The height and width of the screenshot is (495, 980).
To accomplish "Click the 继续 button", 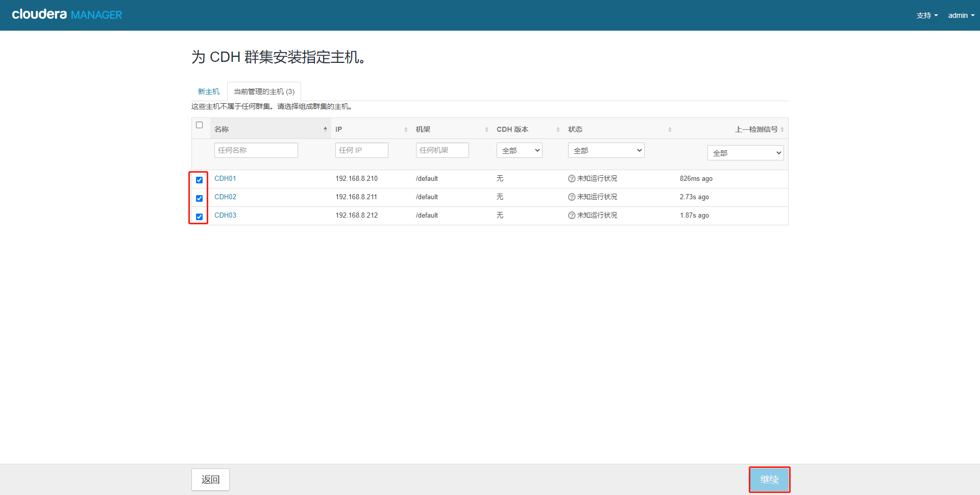I will coord(769,480).
